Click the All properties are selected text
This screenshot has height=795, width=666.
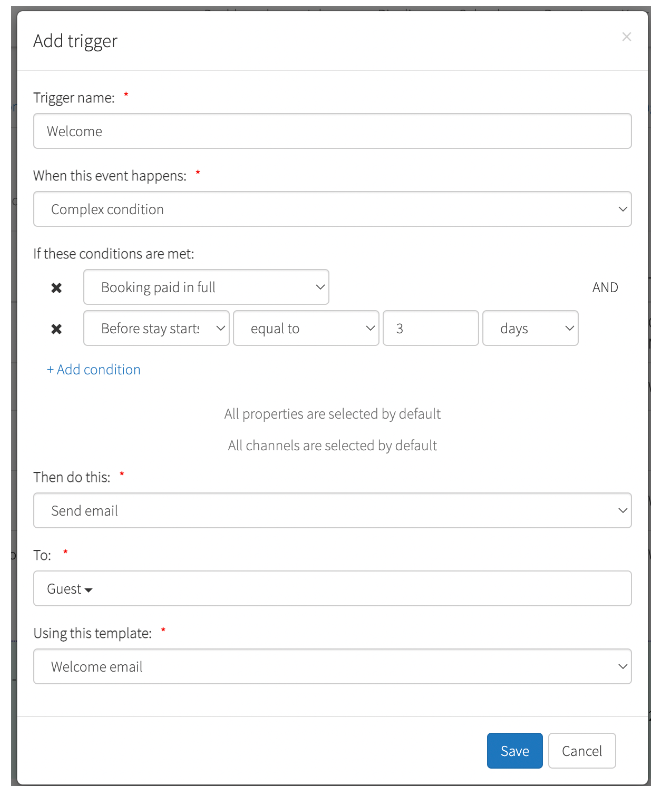click(332, 414)
